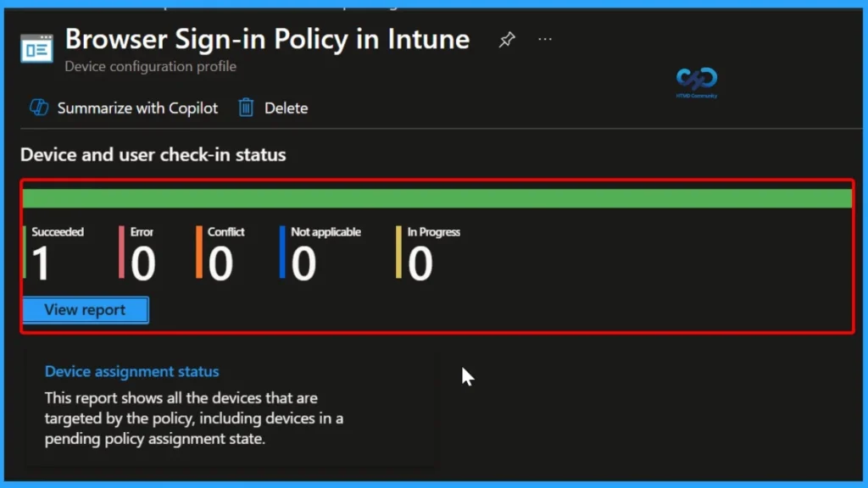This screenshot has width=868, height=488.
Task: Select the Delete menu action
Action: tap(286, 108)
